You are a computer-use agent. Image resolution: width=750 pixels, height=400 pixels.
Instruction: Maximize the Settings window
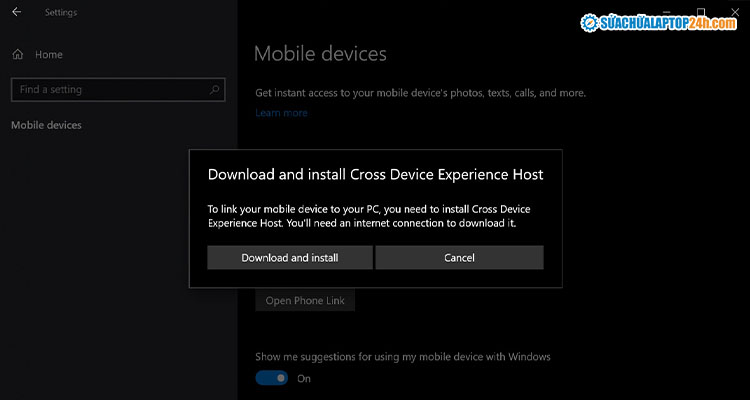[x=701, y=11]
